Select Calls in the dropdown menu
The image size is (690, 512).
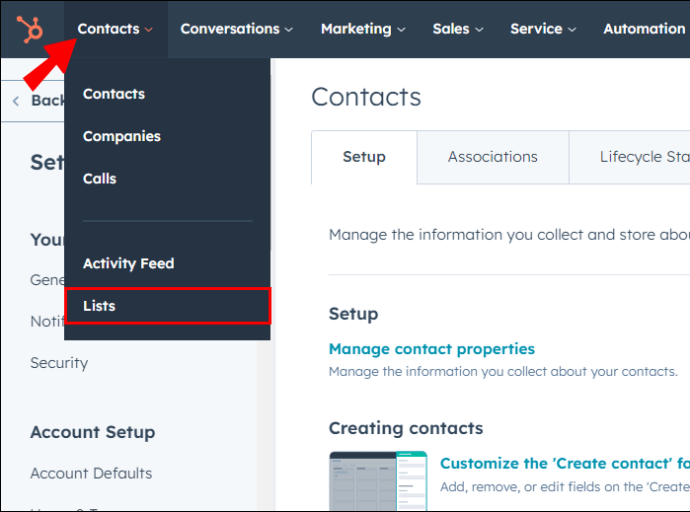(x=100, y=179)
